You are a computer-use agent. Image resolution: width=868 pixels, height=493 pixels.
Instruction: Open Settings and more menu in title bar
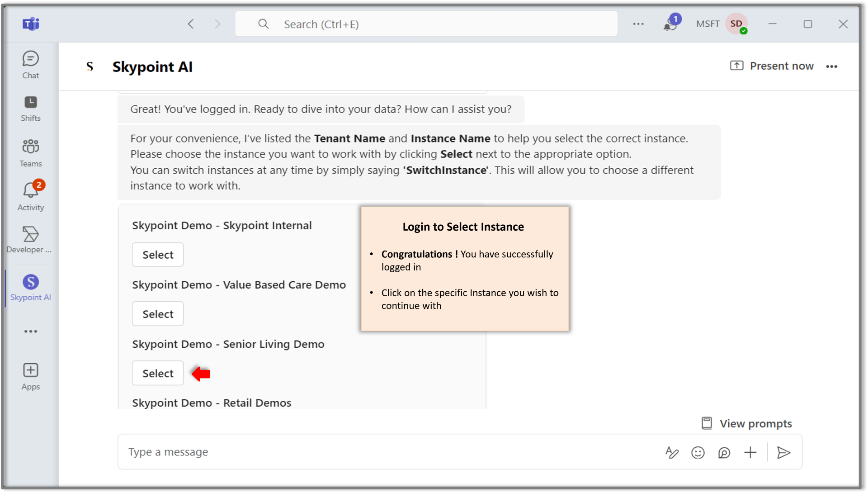[638, 24]
